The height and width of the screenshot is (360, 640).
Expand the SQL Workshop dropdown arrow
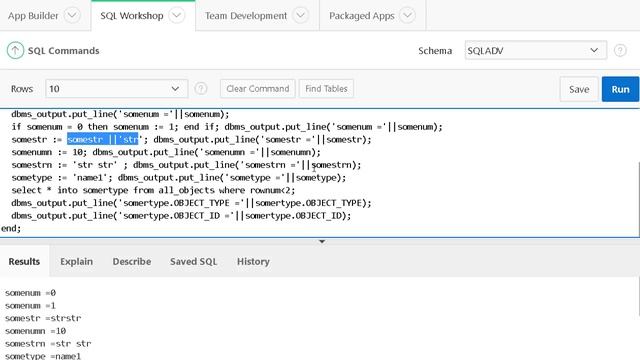pyautogui.click(x=177, y=16)
